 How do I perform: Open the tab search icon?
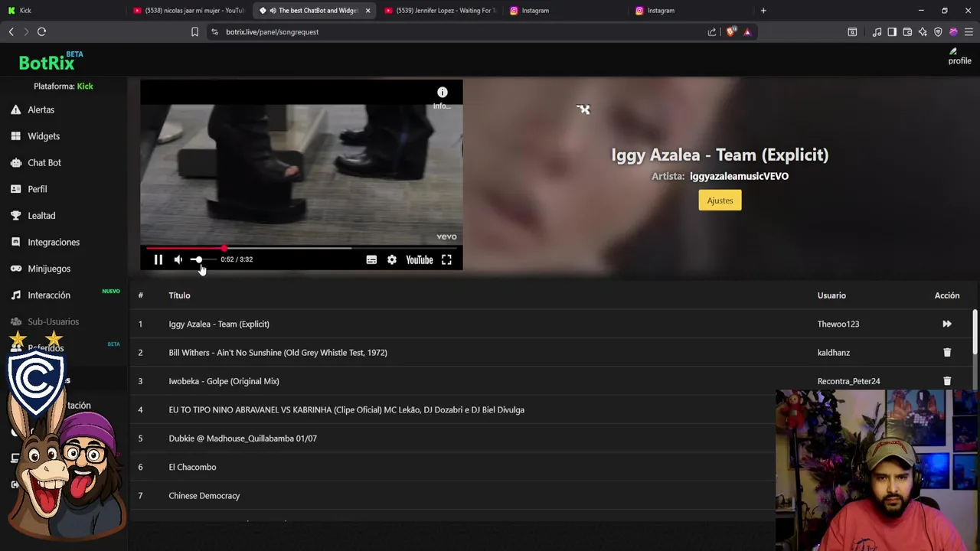click(x=852, y=32)
